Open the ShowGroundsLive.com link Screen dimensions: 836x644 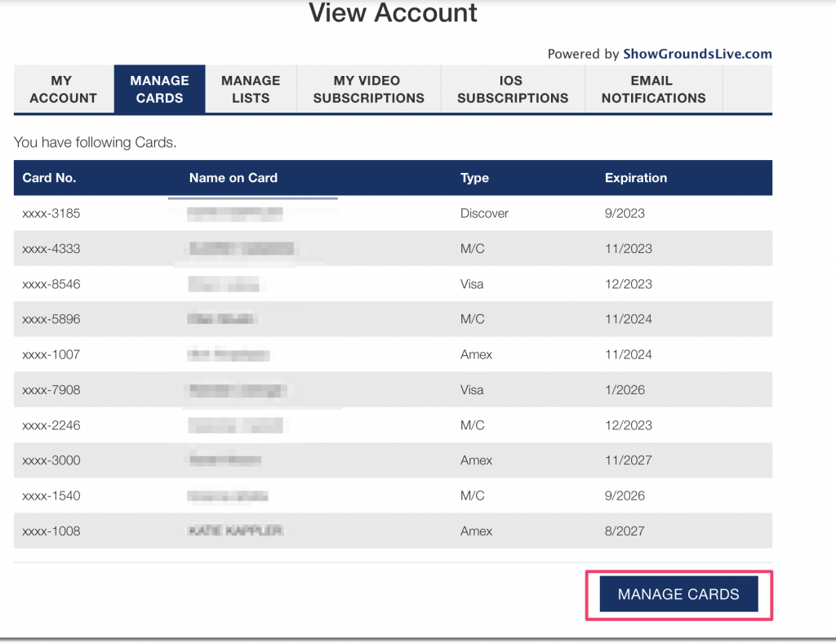[697, 54]
